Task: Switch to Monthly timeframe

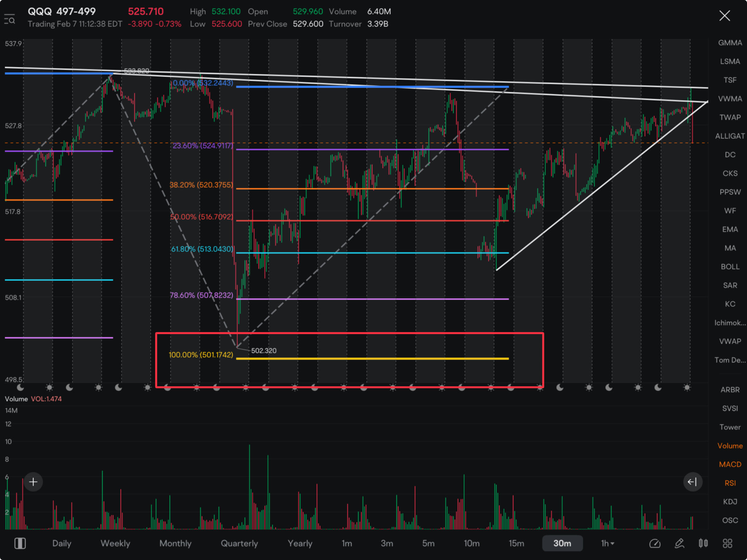Action: tap(175, 543)
